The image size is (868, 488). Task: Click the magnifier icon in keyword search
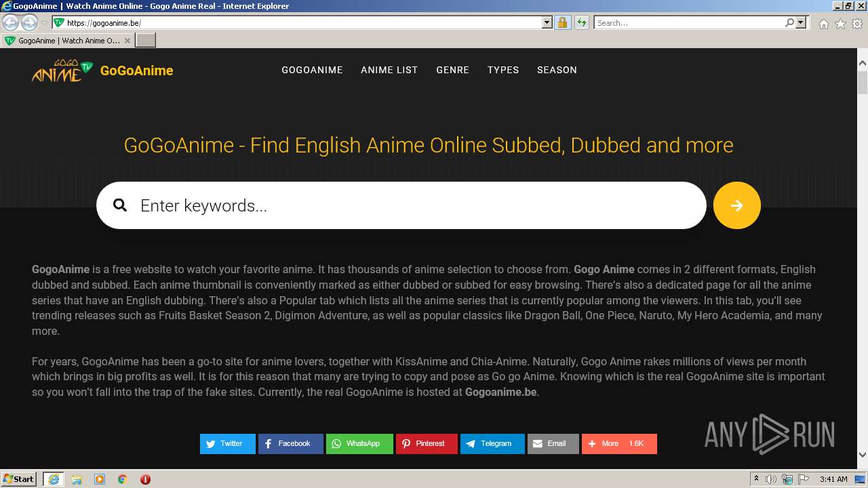pyautogui.click(x=120, y=205)
